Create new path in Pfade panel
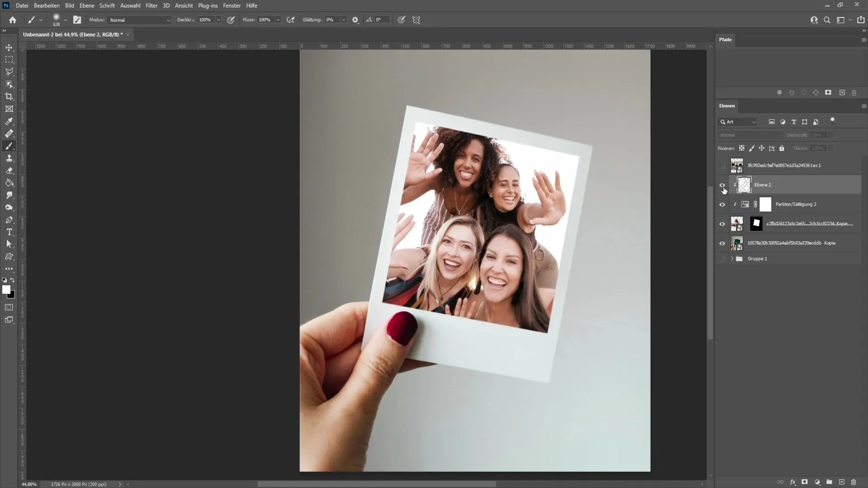 [x=842, y=93]
